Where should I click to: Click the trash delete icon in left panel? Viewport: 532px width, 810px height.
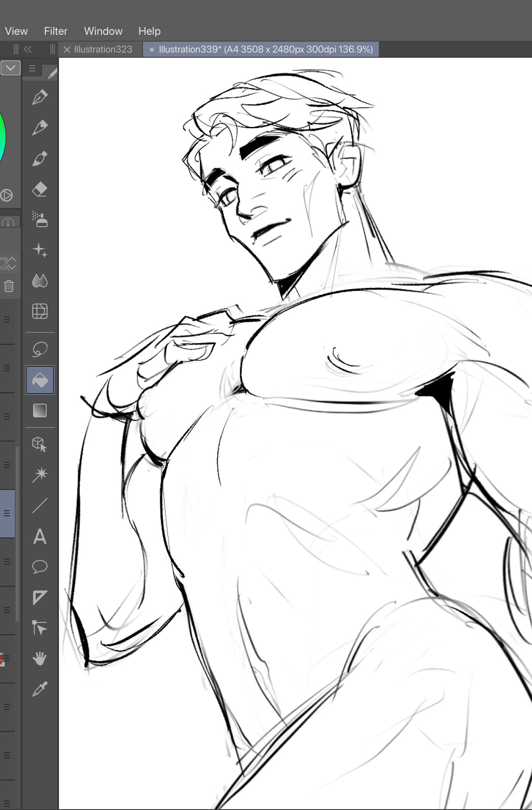(9, 286)
